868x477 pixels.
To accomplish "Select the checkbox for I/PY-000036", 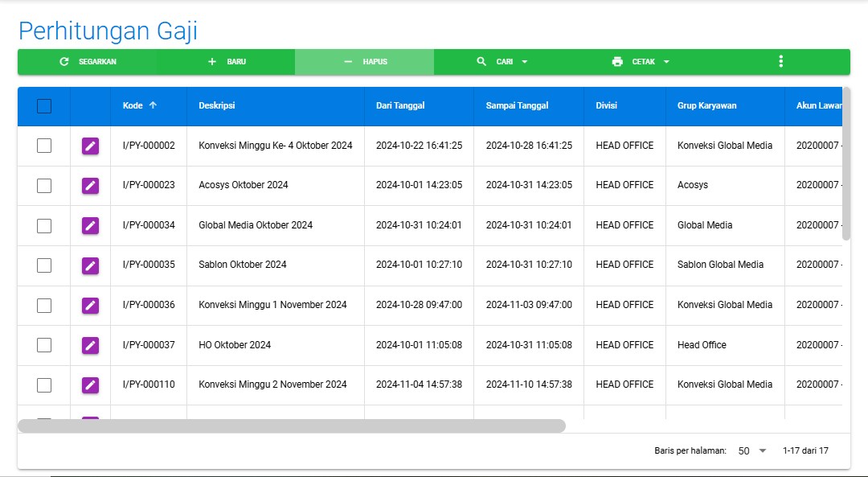I will [x=44, y=305].
